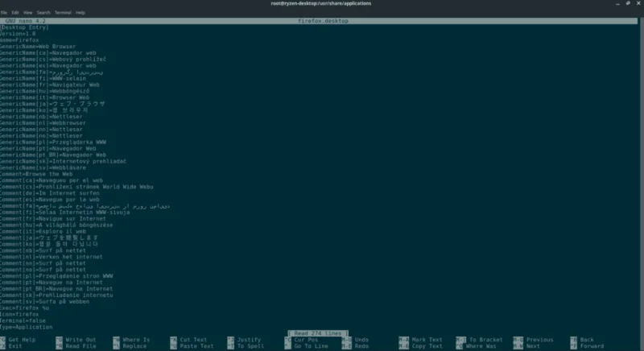Image resolution: width=644 pixels, height=351 pixels.
Task: Click the Comment[sv]=Surfa på webben line
Action: 45,301
